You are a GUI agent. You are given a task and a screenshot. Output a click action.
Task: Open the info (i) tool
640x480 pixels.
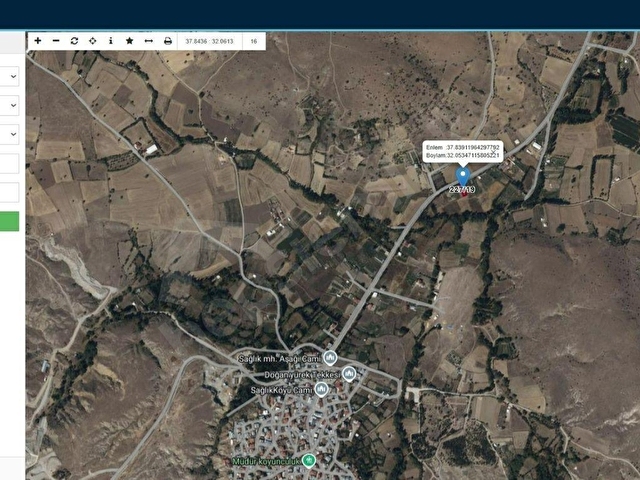(111, 41)
